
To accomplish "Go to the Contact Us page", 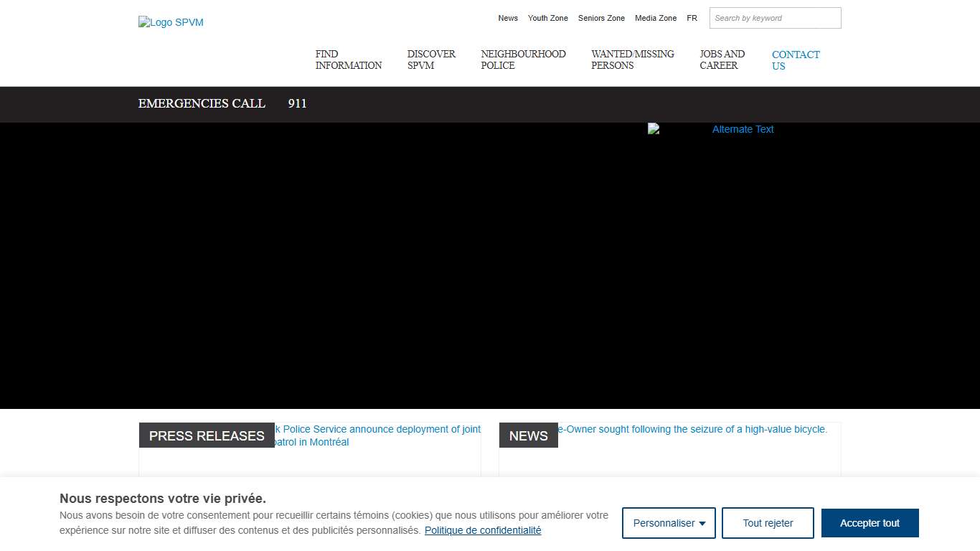I will tap(795, 60).
